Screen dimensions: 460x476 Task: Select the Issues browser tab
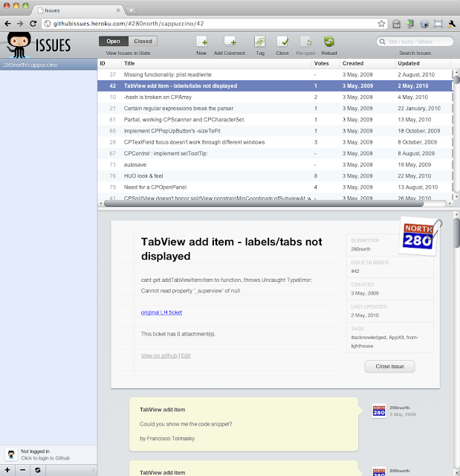pos(78,10)
